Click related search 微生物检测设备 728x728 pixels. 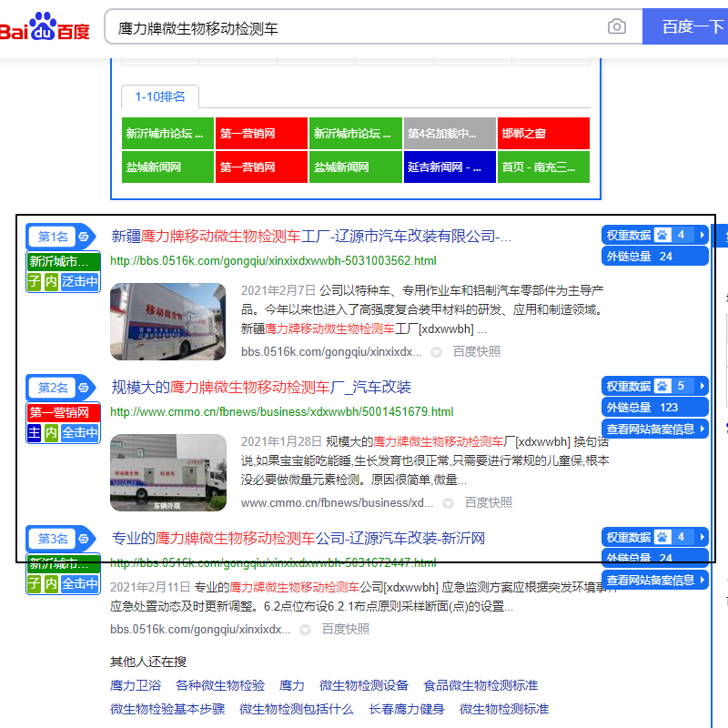364,685
